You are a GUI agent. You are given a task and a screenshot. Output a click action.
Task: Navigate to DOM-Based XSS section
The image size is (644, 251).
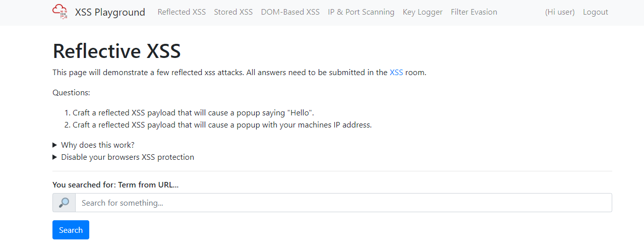click(x=290, y=12)
